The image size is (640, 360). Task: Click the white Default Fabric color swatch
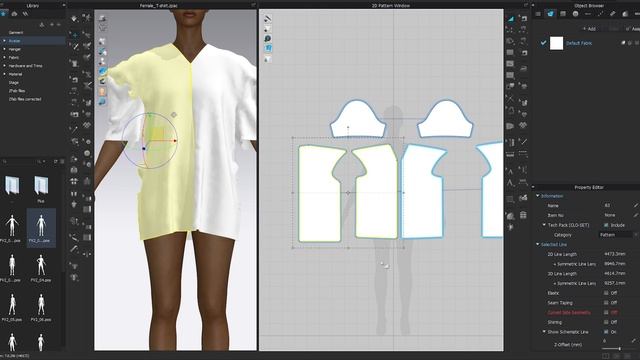click(x=556, y=43)
